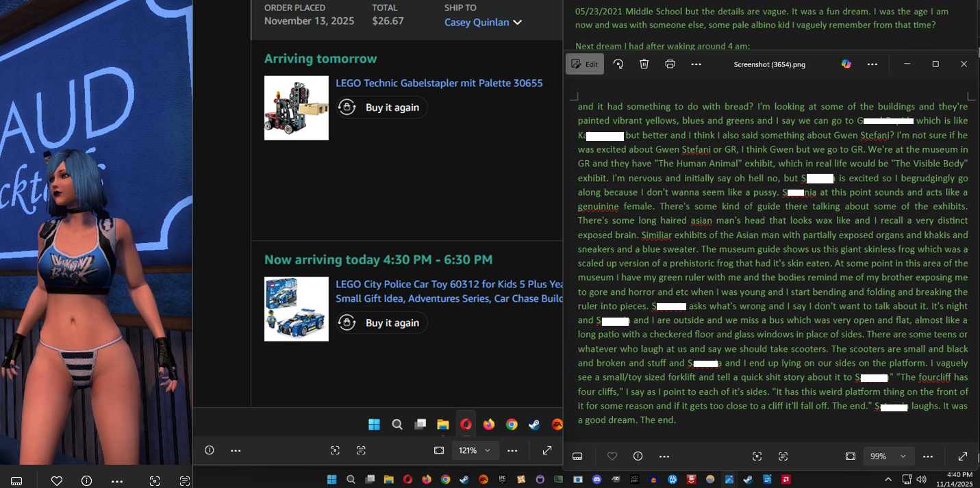Delete Screenshot (3654).png using the trash icon
Viewport: 980px width, 488px height.
(x=644, y=64)
